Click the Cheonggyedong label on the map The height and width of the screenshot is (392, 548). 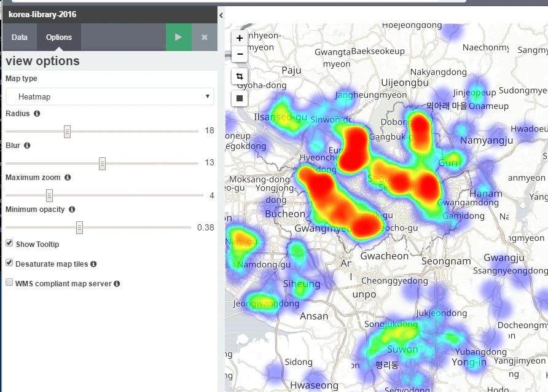click(x=394, y=281)
